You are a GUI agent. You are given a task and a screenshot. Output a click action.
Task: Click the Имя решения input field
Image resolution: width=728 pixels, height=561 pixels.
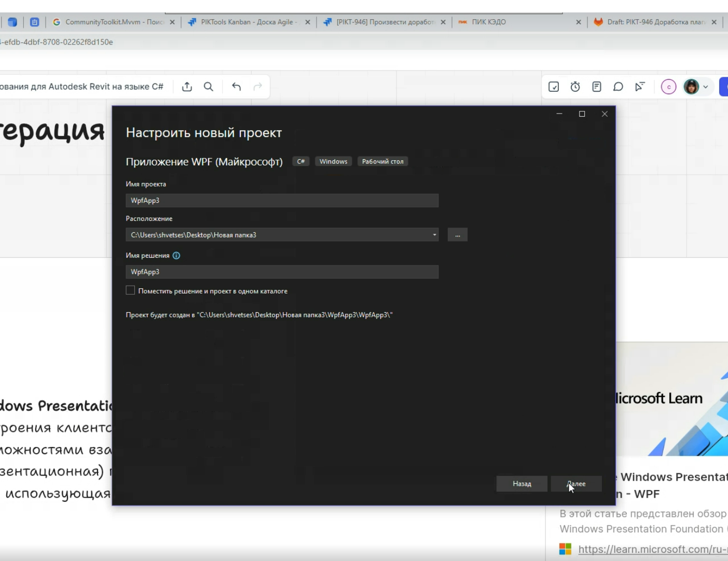click(282, 272)
